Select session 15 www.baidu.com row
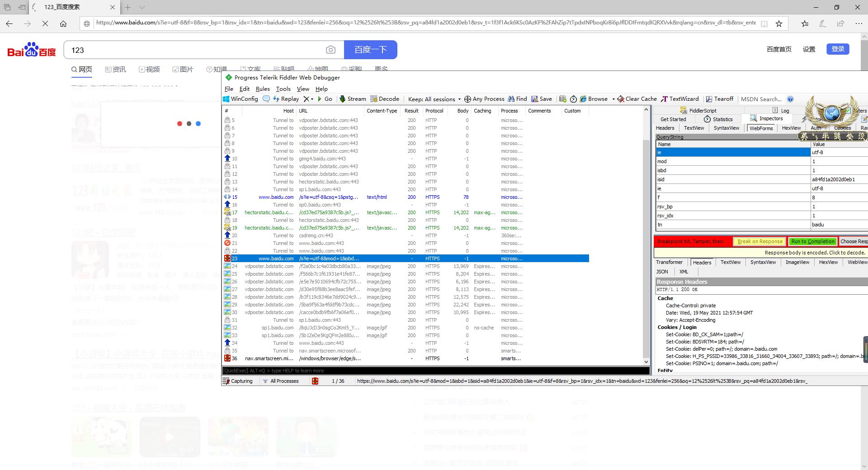Screen dimensions: 868x470 (406, 197)
